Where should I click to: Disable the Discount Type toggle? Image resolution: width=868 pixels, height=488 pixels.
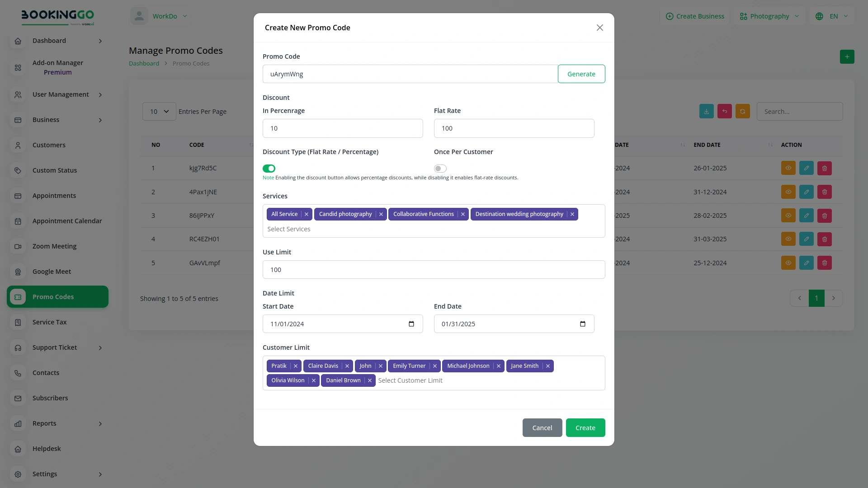[269, 168]
